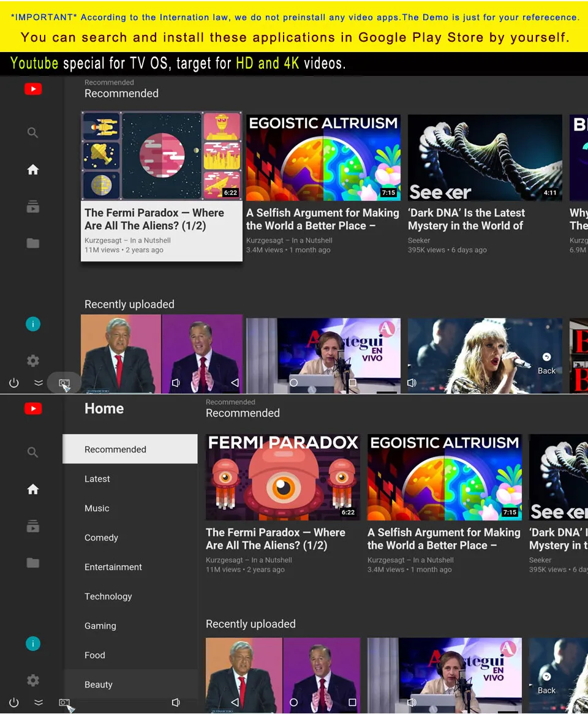Select Recommended in the Home category menu
The image size is (588, 714).
point(130,449)
